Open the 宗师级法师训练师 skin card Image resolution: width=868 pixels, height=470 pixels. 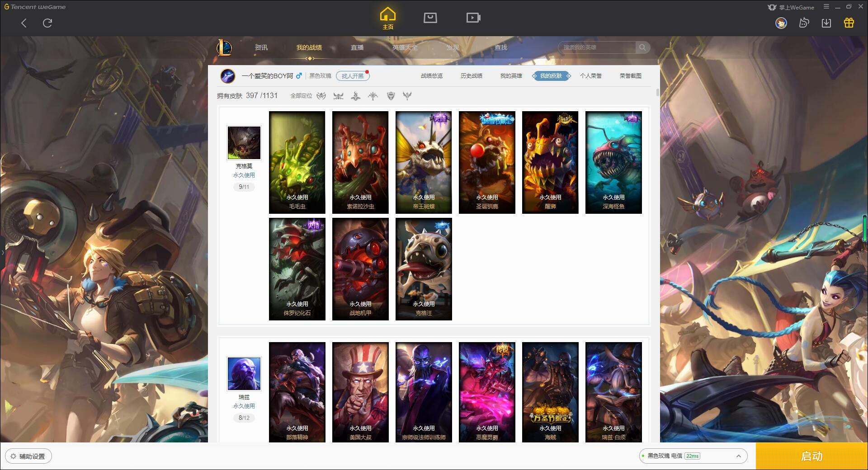pos(424,392)
